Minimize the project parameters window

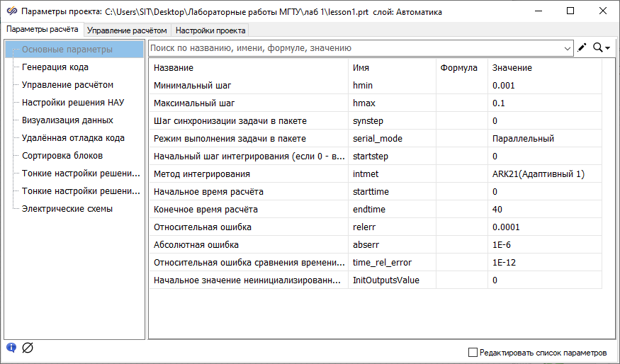pyautogui.click(x=538, y=11)
